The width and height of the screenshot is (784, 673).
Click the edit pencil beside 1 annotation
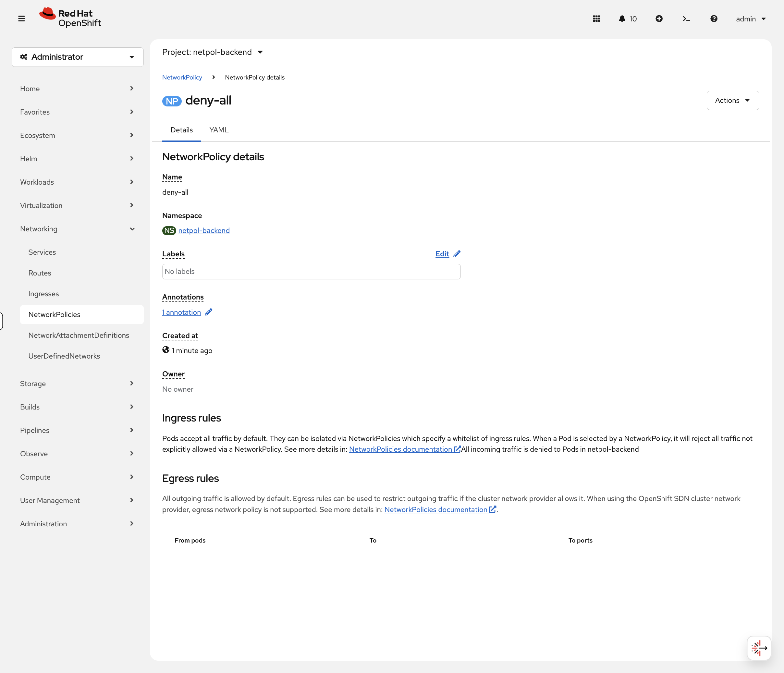(208, 312)
